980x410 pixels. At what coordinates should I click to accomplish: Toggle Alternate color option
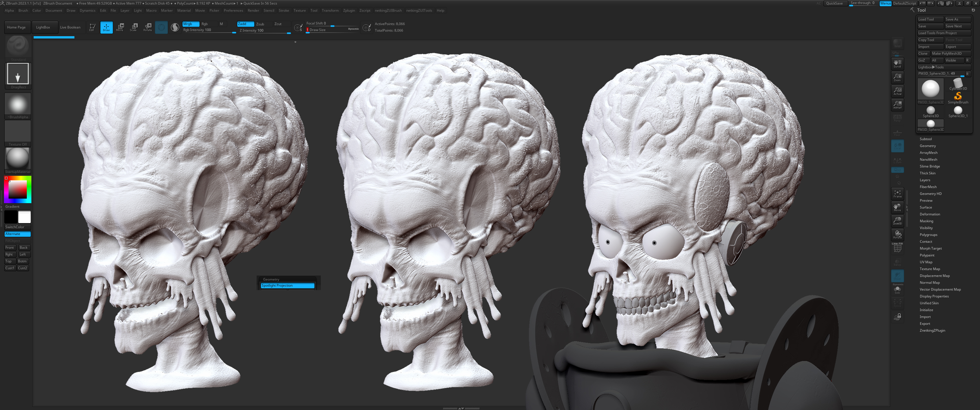[x=17, y=234]
